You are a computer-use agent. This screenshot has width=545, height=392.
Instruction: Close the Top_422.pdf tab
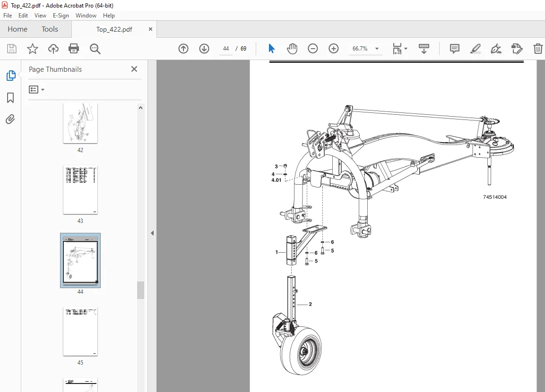150,29
